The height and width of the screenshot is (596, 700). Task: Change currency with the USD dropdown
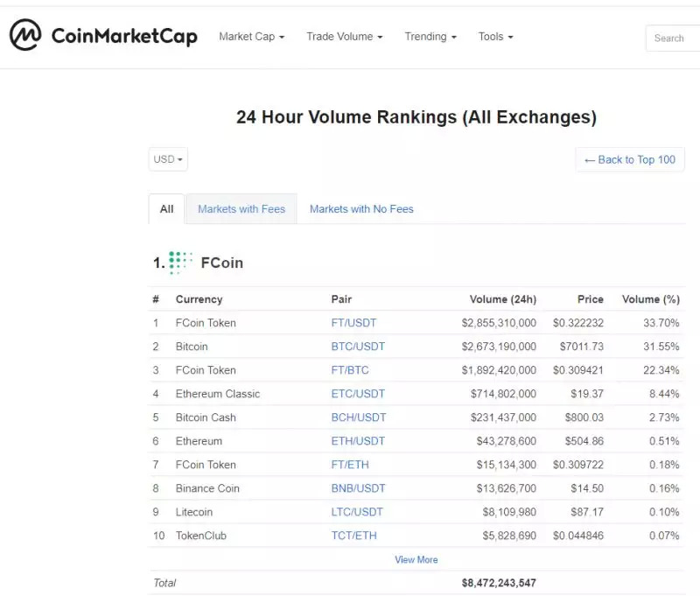click(168, 159)
